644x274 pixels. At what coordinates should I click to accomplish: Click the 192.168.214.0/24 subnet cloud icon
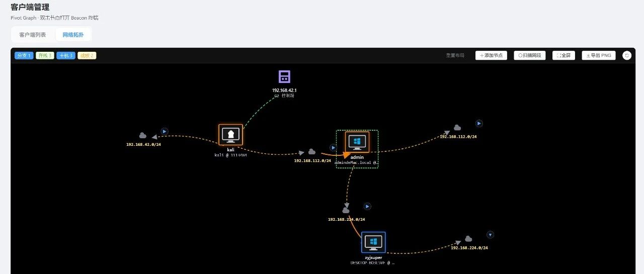coord(346,211)
